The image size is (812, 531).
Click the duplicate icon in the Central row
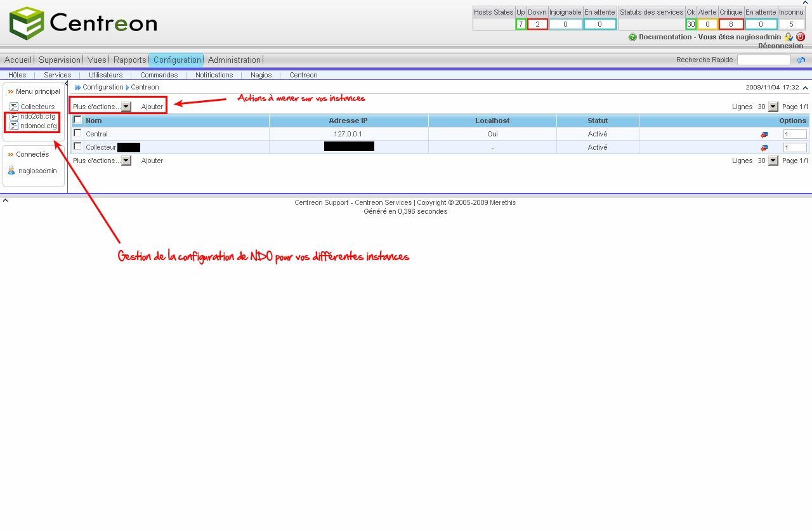(x=764, y=134)
